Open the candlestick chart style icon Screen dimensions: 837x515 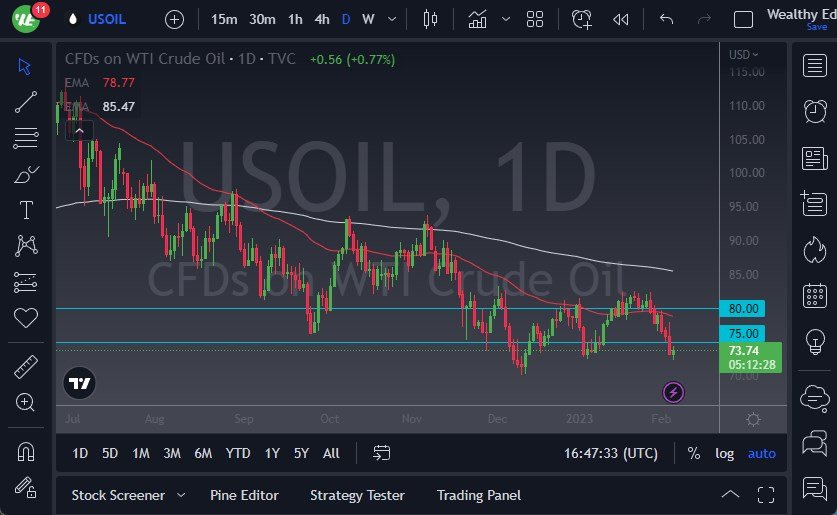431,19
